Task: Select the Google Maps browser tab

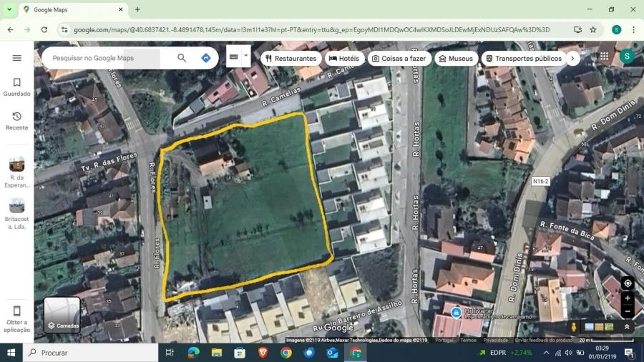Action: tap(73, 9)
